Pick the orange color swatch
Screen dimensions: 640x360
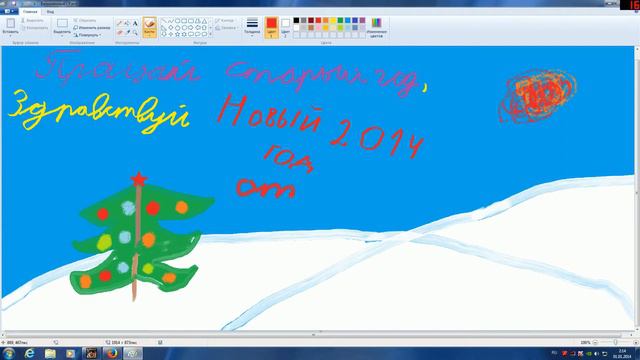tap(325, 20)
